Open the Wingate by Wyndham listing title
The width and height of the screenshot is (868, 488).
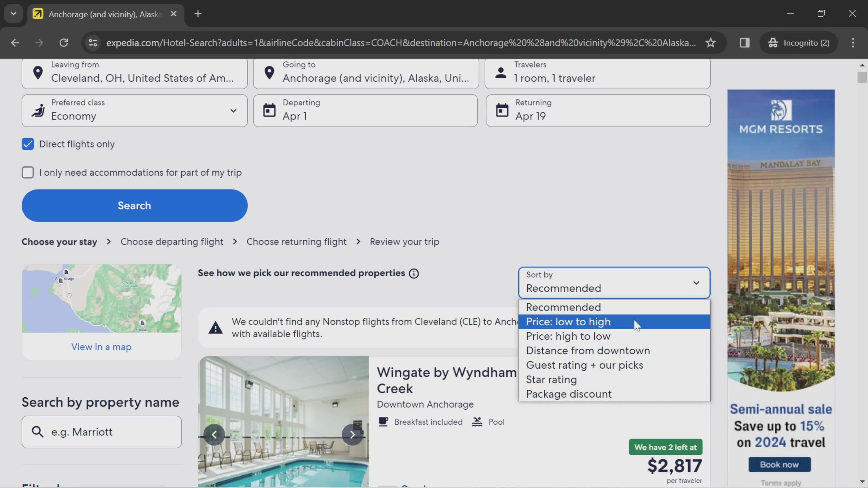[446, 380]
